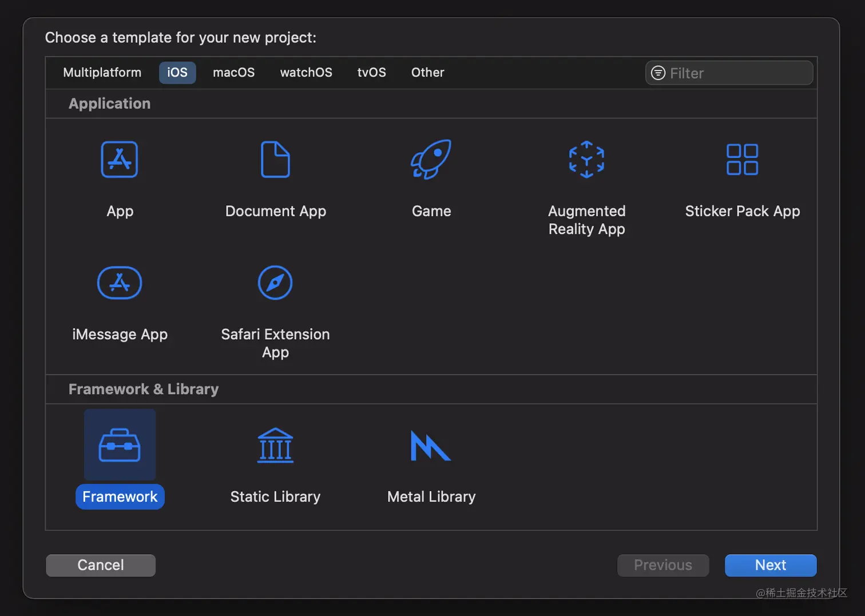Select the Framework toolbox icon
This screenshot has height=616, width=865.
pos(120,445)
